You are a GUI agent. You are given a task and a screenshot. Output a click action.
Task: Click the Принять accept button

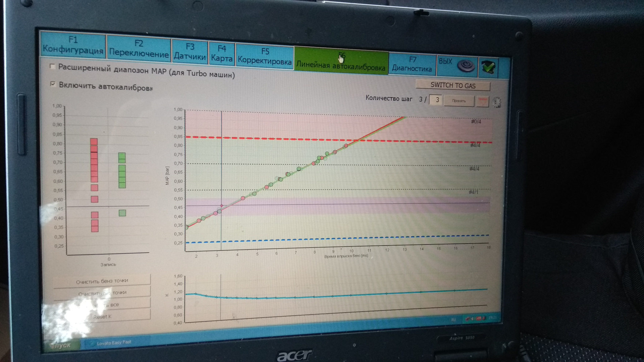[x=459, y=101]
